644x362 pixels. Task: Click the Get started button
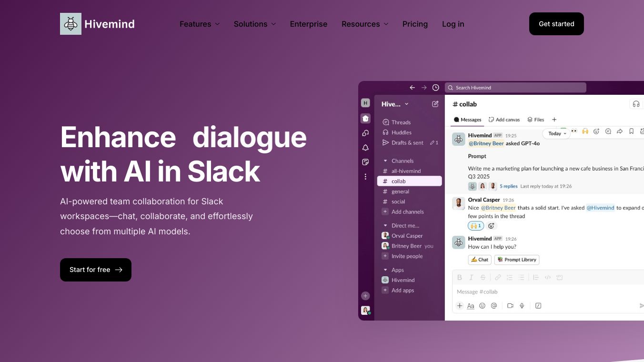tap(556, 24)
